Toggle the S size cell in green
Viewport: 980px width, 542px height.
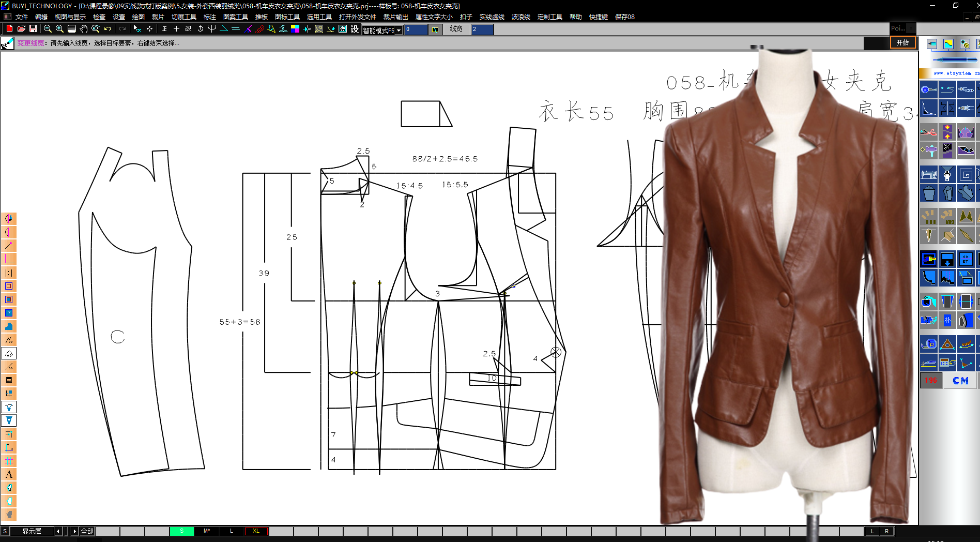[x=182, y=531]
